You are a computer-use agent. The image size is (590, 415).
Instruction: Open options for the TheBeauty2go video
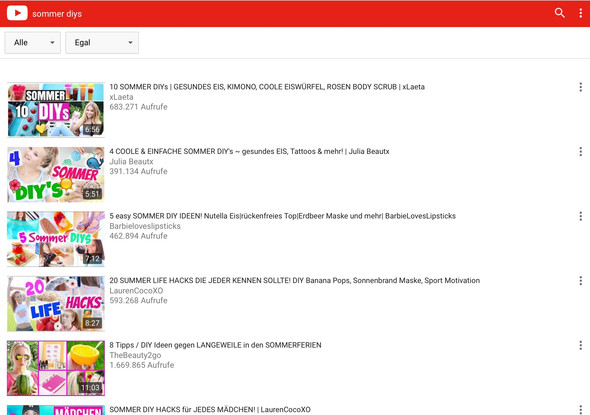coord(581,345)
